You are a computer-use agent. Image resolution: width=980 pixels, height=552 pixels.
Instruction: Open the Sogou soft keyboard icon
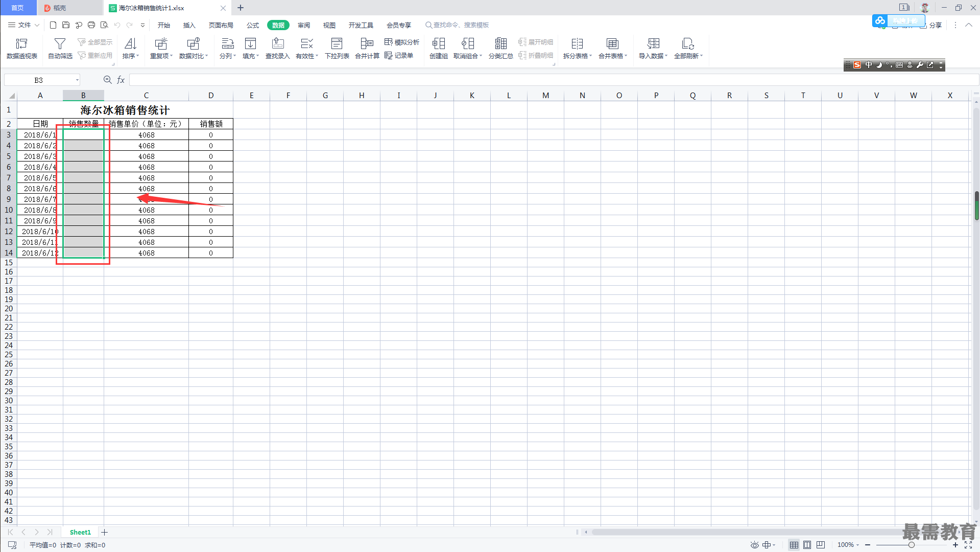click(x=899, y=65)
